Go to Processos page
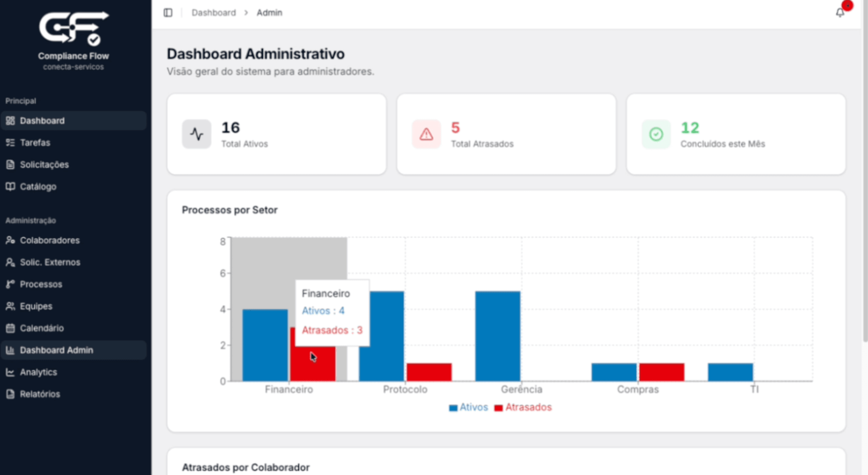 click(74, 284)
